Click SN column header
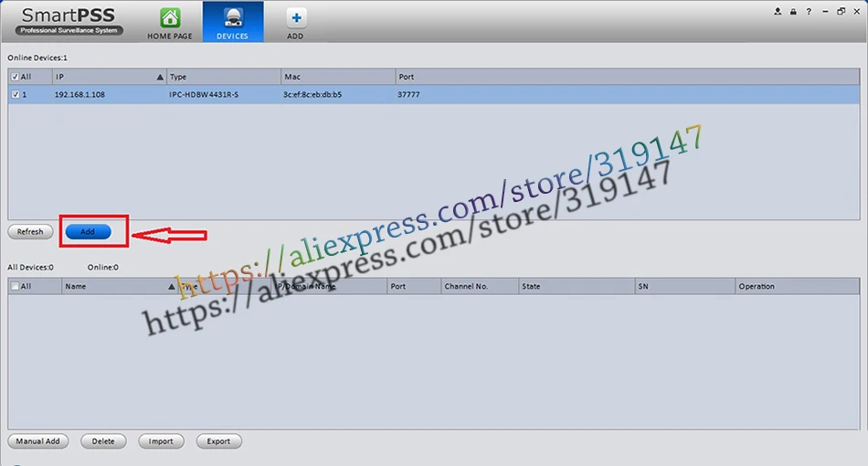Image resolution: width=868 pixels, height=466 pixels. [x=684, y=286]
